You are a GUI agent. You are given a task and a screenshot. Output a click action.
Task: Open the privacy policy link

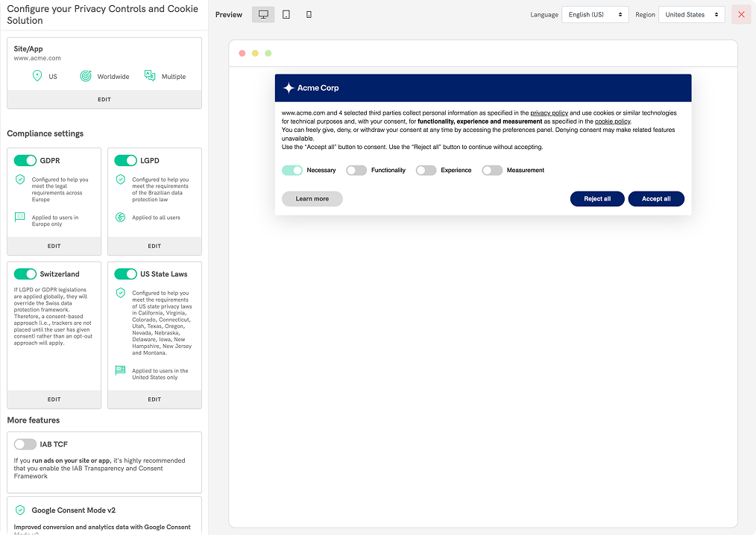tap(549, 113)
